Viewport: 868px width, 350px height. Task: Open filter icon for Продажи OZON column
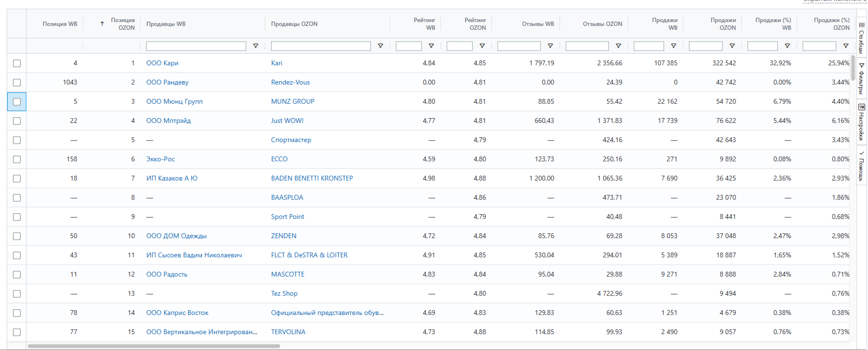click(x=732, y=46)
